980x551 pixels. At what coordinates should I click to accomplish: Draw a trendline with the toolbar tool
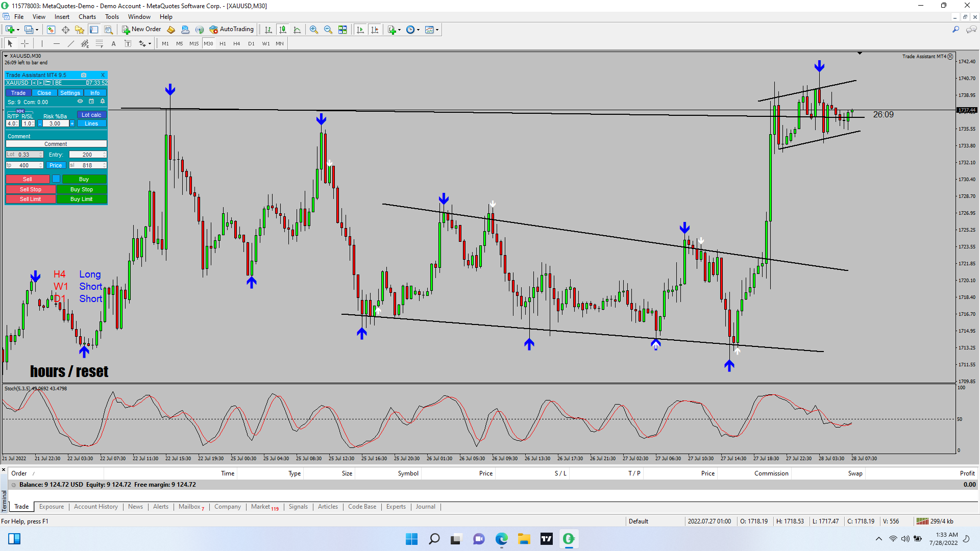click(71, 44)
